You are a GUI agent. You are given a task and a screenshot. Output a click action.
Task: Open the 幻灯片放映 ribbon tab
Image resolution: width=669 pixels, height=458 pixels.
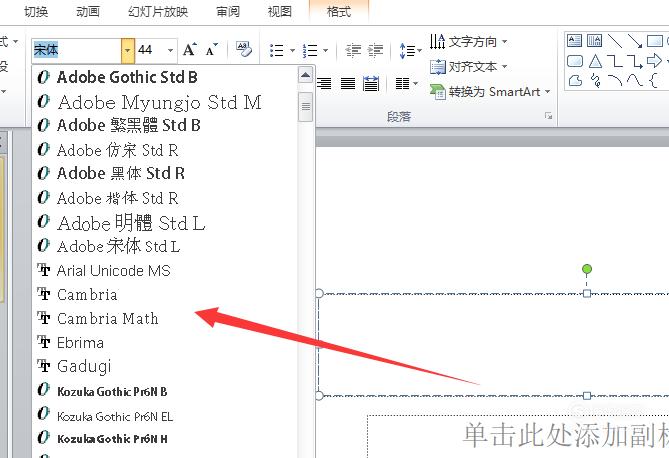pyautogui.click(x=158, y=12)
